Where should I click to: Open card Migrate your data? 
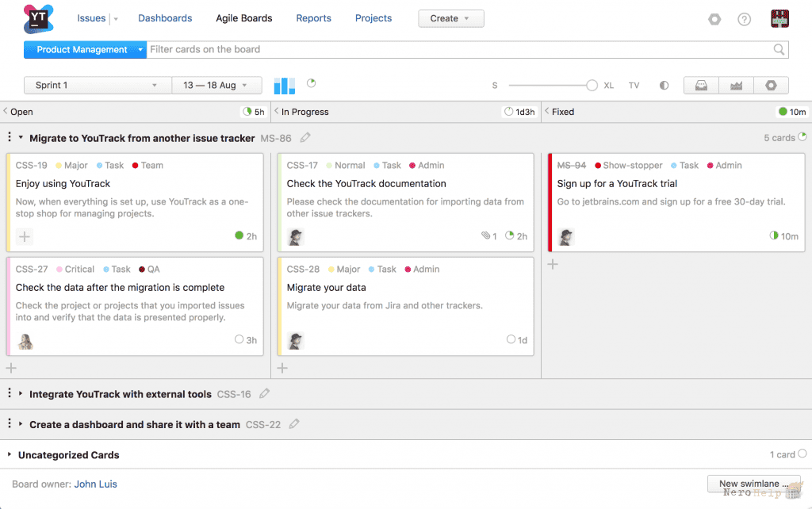(x=326, y=287)
